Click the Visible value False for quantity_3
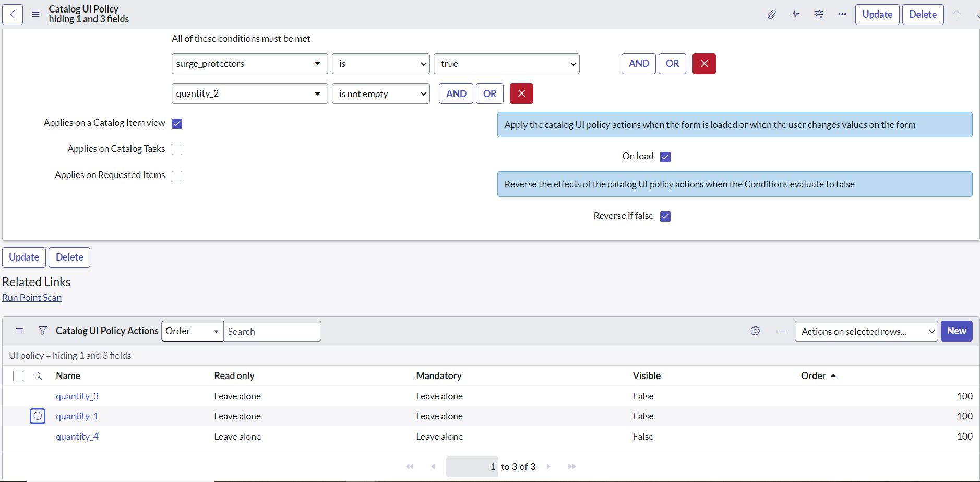The height and width of the screenshot is (482, 980). coord(643,396)
